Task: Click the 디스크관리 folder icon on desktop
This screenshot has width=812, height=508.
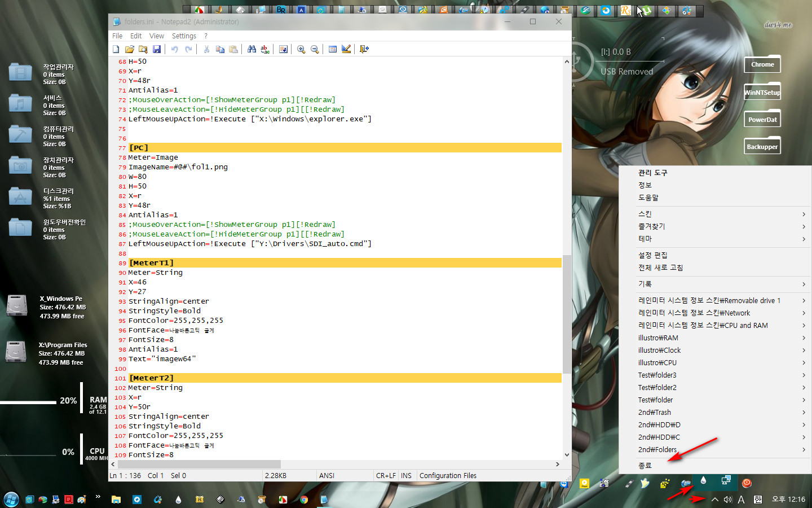Action: point(20,196)
